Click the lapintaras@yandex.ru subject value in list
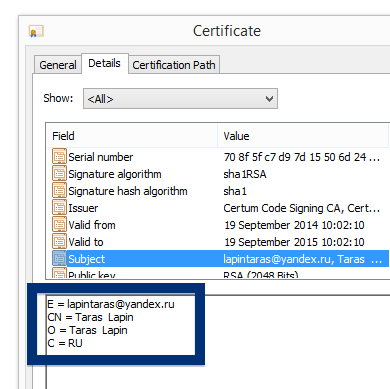The image size is (390, 389). tap(303, 259)
